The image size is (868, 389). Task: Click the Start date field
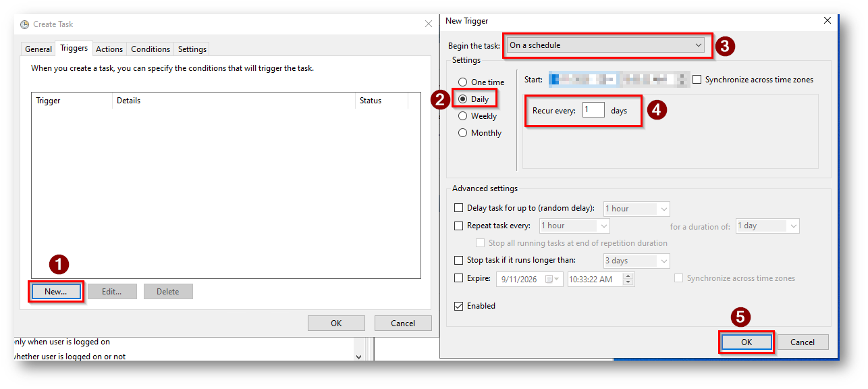click(x=582, y=80)
